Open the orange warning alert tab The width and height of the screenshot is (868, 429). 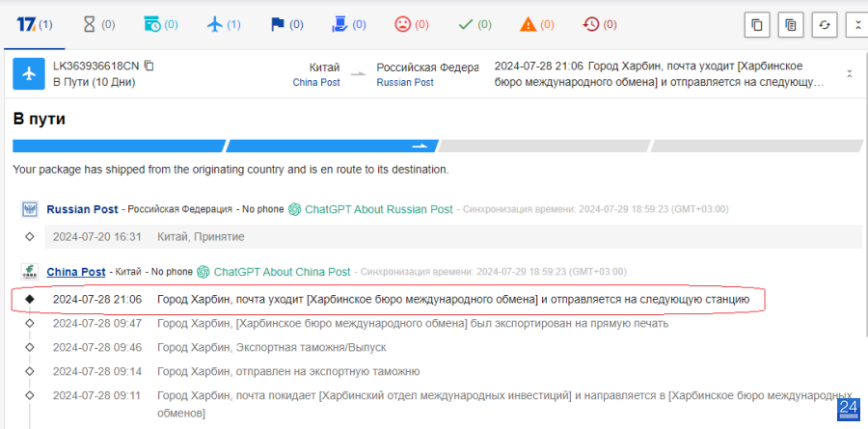click(537, 25)
